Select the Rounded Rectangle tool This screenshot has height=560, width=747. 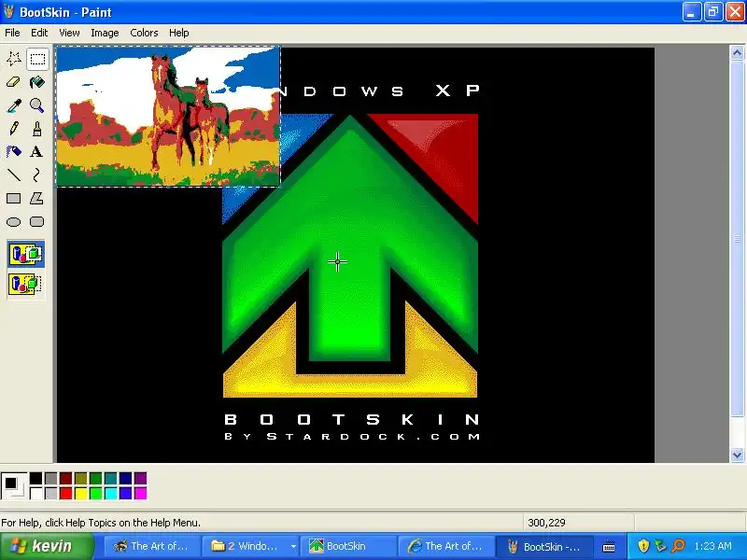(37, 222)
